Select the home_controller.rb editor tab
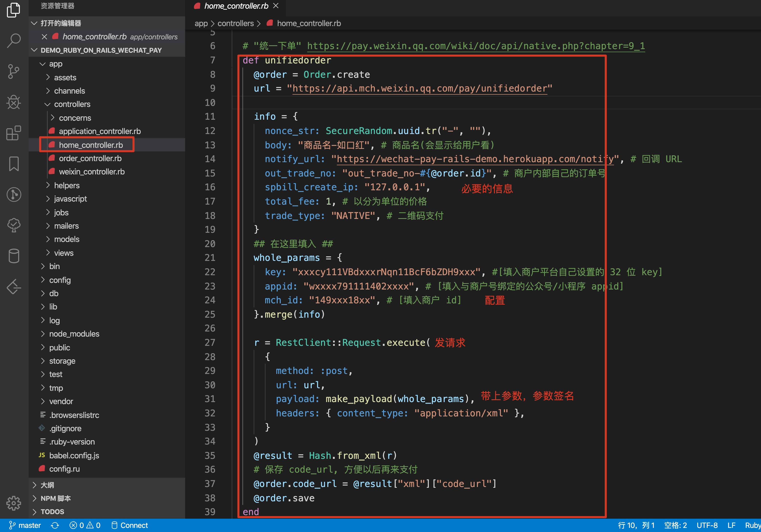This screenshot has width=761, height=532. [x=236, y=6]
